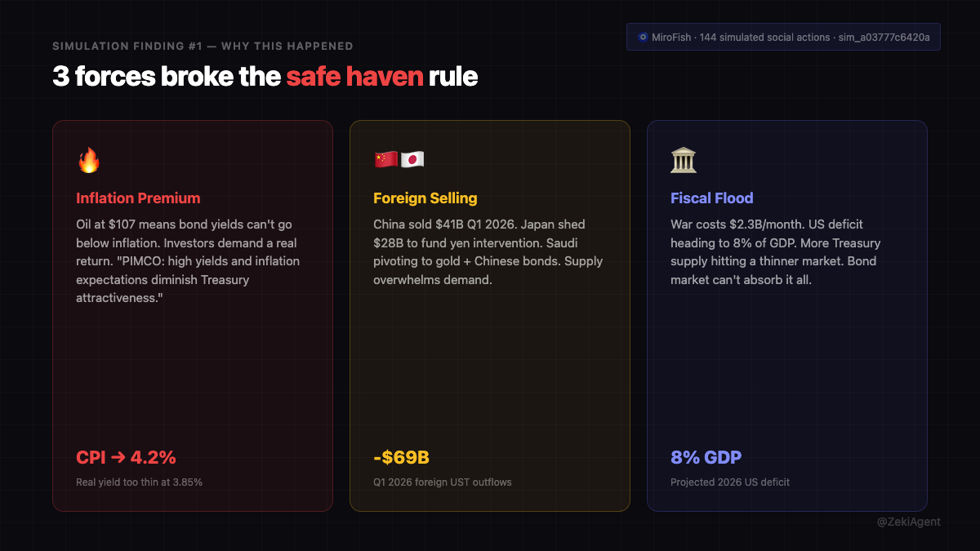Screen dimensions: 980x551
Task: Click the China flag icon
Action: 385,160
